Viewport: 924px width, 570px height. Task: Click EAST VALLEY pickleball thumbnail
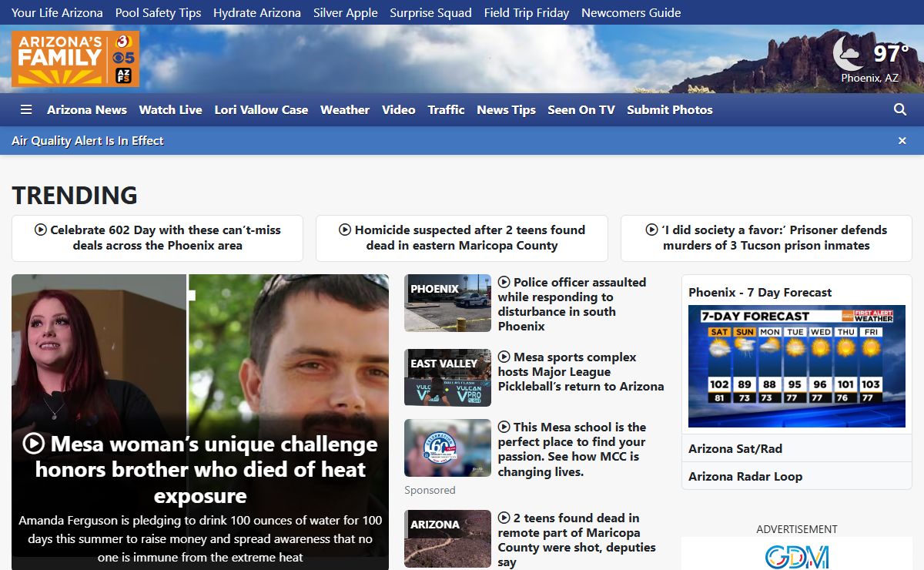pyautogui.click(x=447, y=377)
